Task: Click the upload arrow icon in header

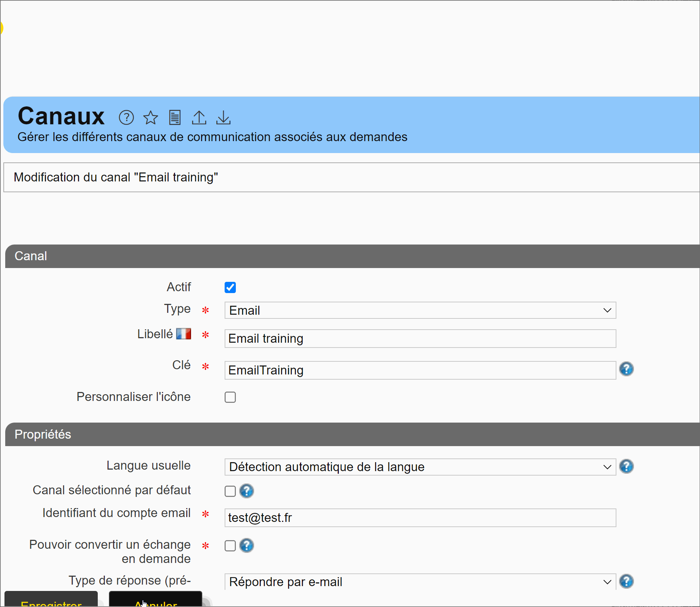Action: pyautogui.click(x=199, y=118)
